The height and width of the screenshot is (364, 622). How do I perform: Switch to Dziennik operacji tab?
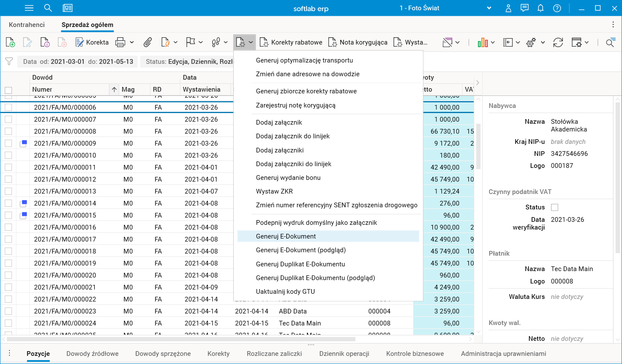[344, 354]
